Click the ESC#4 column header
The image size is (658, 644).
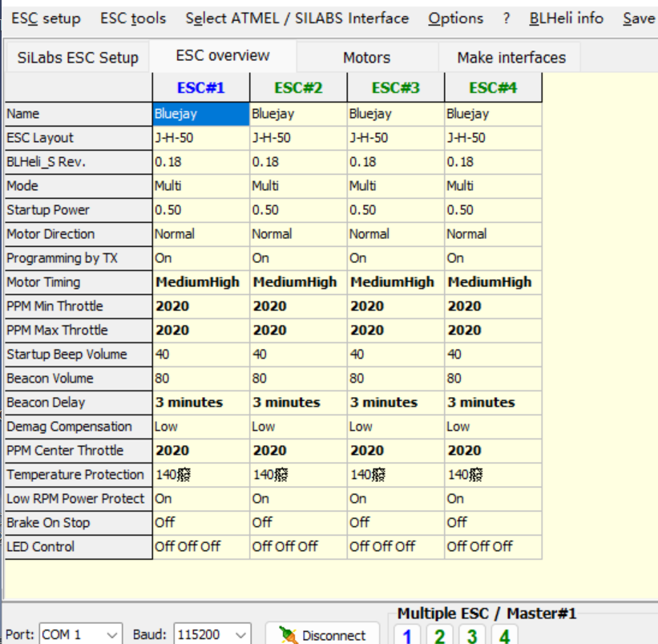click(x=493, y=87)
